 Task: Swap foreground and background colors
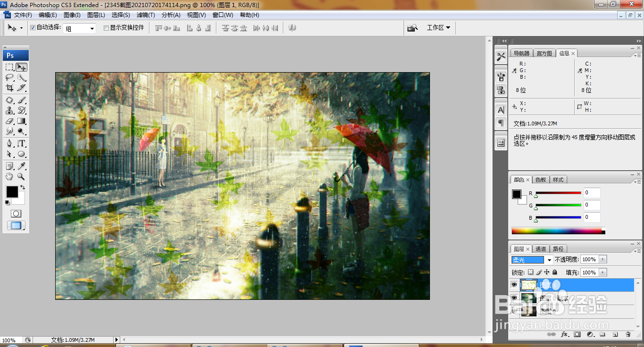click(x=23, y=188)
